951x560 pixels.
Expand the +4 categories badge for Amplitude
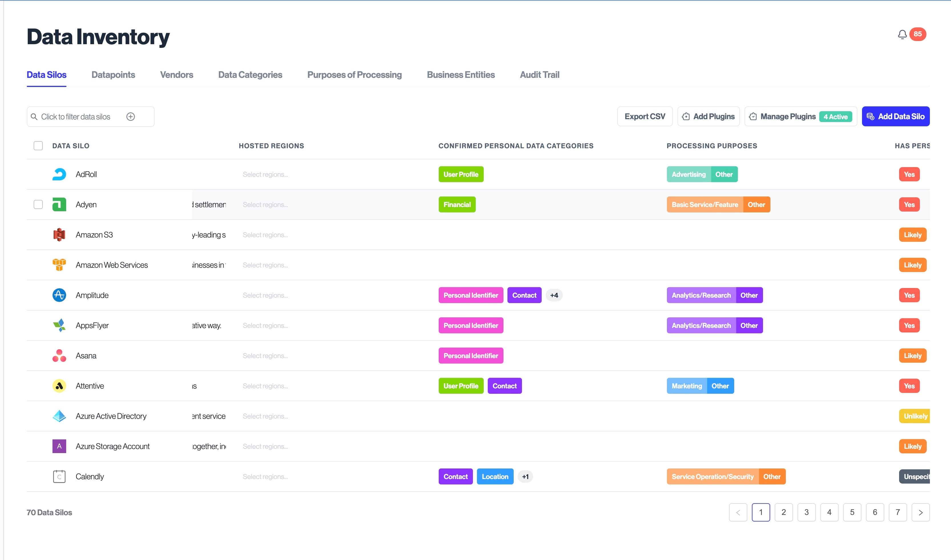pyautogui.click(x=554, y=295)
